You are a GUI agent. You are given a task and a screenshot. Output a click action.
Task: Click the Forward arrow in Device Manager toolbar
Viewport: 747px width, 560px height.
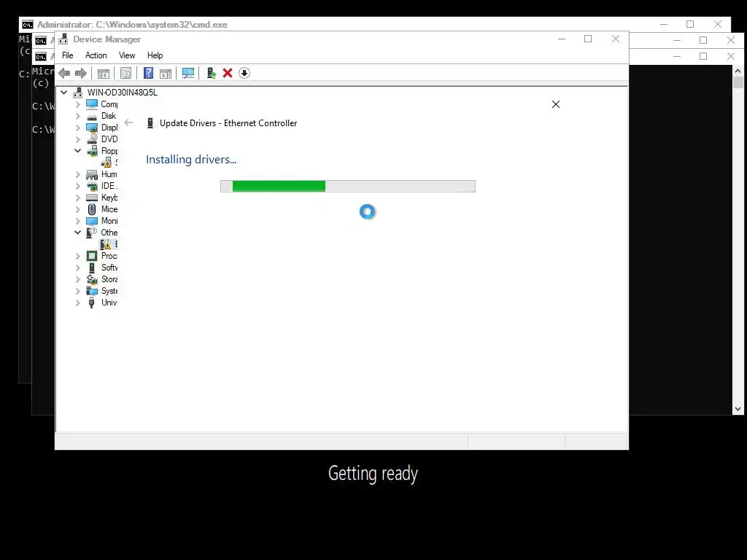coord(80,73)
